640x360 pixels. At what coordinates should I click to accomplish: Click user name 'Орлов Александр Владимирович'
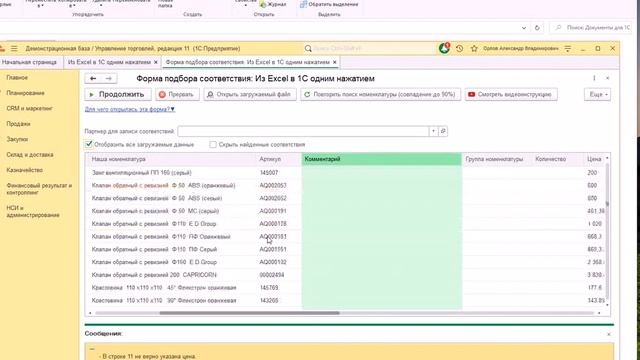(521, 49)
